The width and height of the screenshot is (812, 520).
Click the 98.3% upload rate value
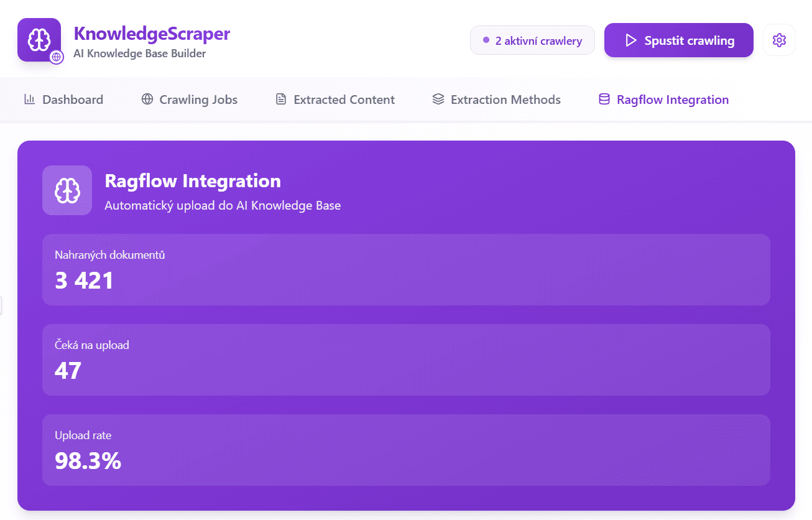point(88,460)
